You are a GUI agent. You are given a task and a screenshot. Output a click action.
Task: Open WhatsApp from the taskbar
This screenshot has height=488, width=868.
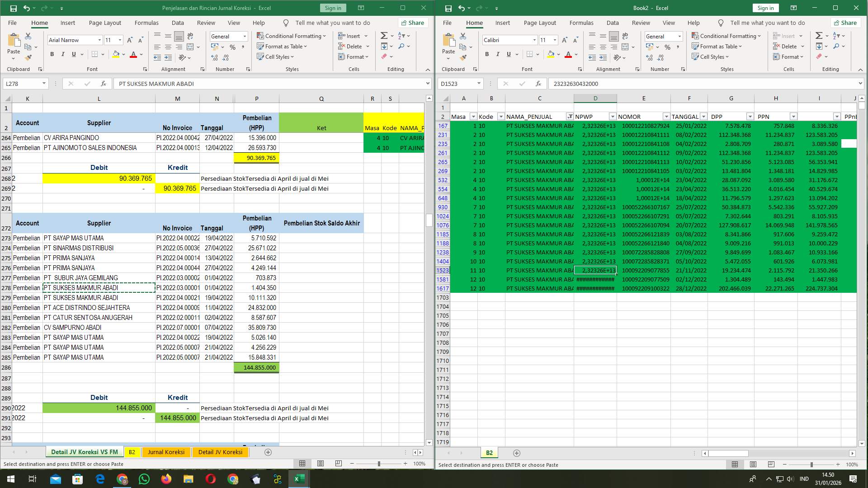click(x=144, y=479)
